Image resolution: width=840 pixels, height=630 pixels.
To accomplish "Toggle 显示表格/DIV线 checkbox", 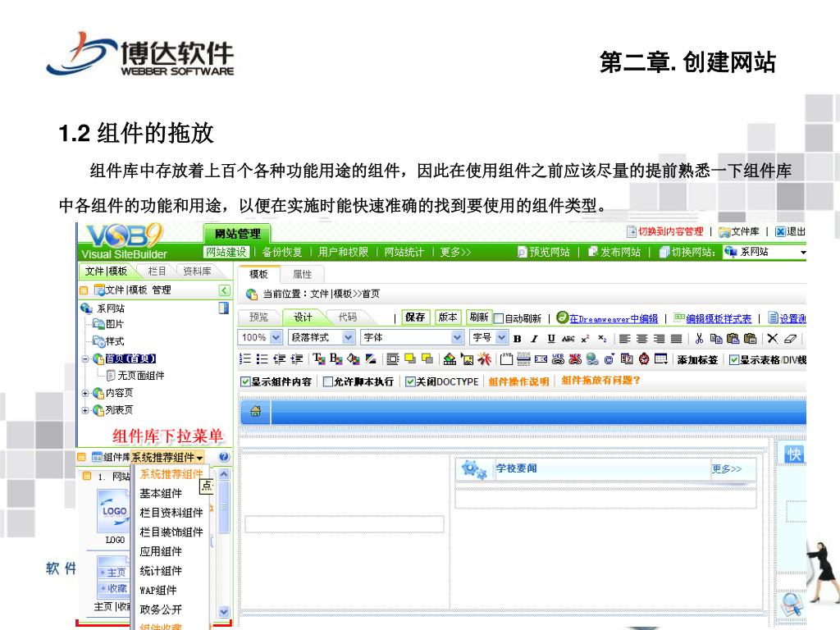I will [x=734, y=360].
